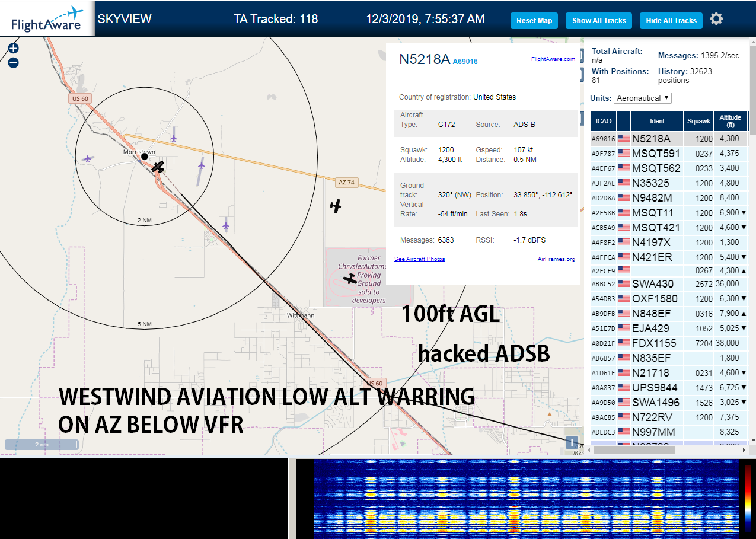Select the UPS9844 row

click(x=669, y=388)
